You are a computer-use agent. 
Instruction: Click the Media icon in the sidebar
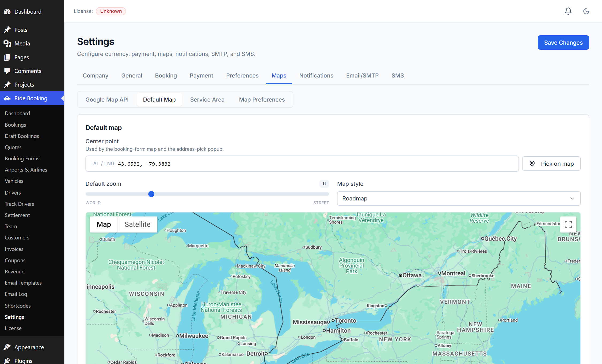(7, 43)
